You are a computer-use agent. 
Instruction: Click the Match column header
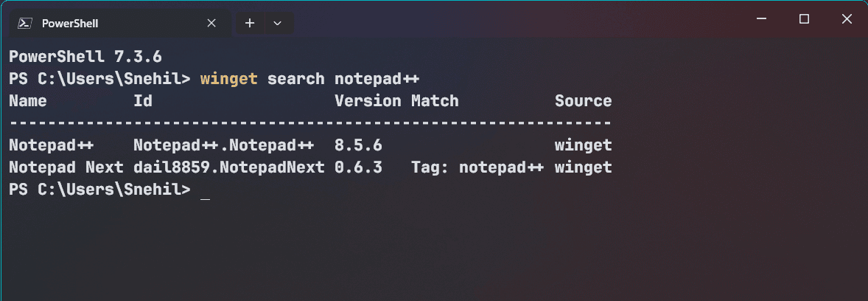point(435,101)
